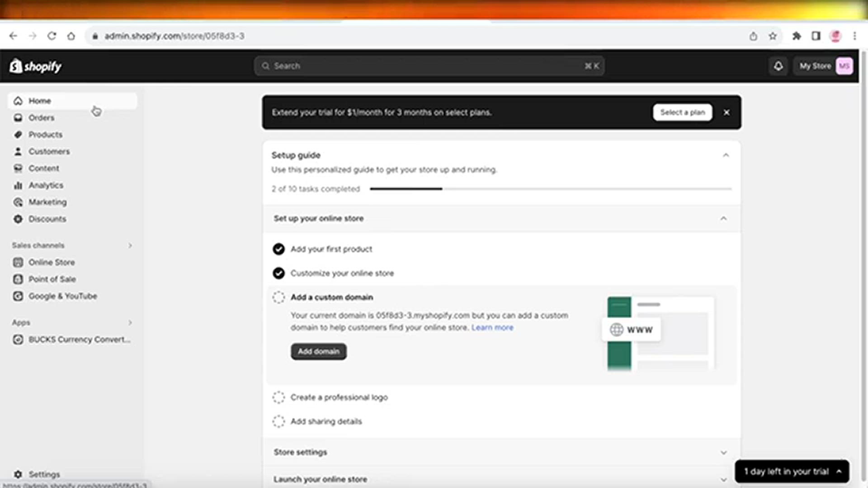Image resolution: width=868 pixels, height=488 pixels.
Task: Collapse the Set up your online store section
Action: pos(723,219)
